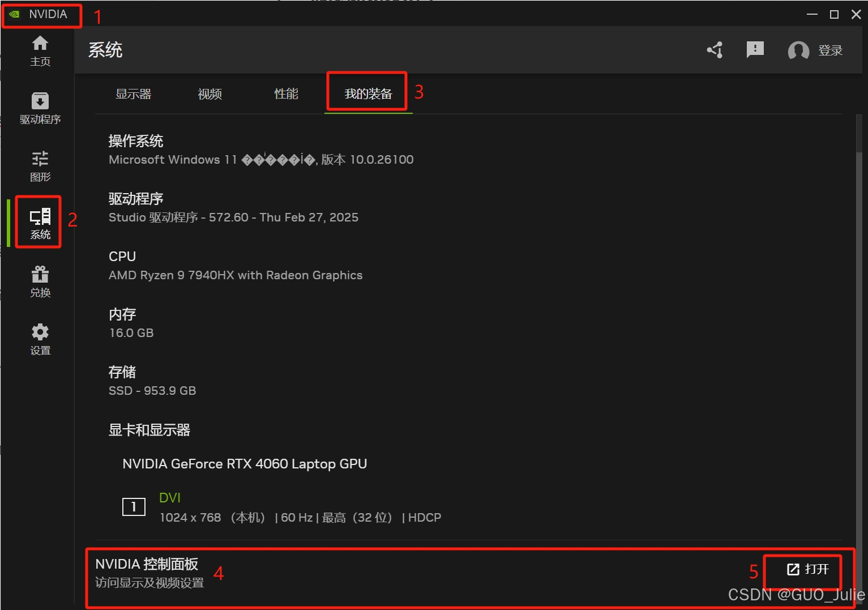Click the 显卡和显示器 heading
The width and height of the screenshot is (868, 610).
149,430
